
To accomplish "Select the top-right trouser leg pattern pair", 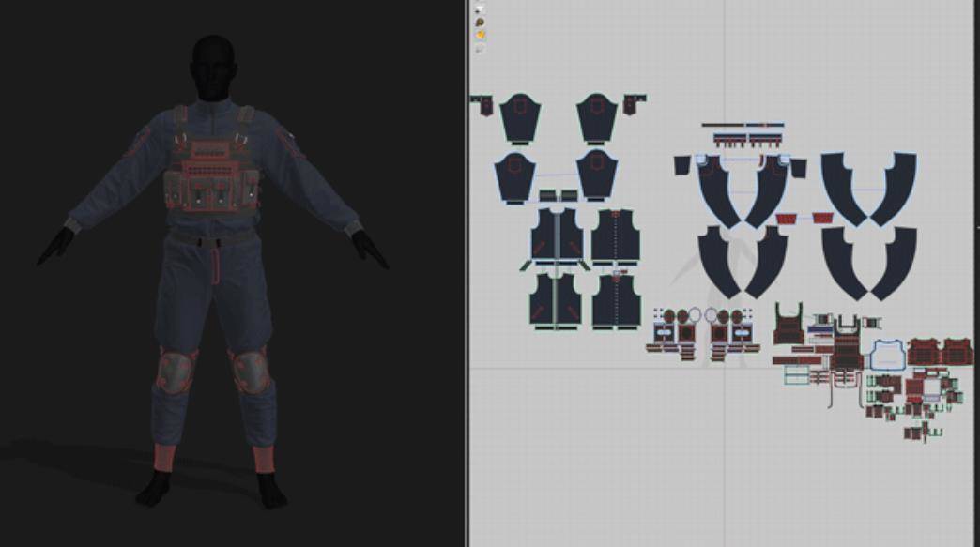I will [x=868, y=189].
